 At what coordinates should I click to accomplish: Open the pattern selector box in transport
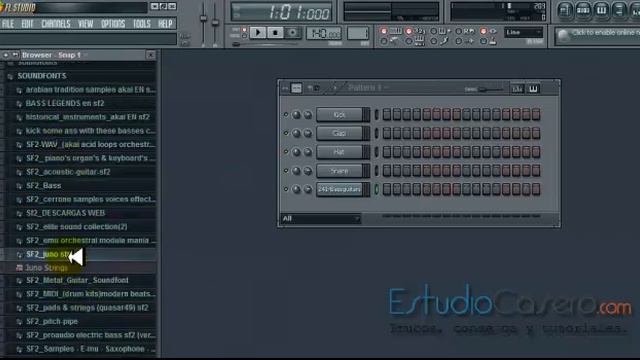point(358,33)
